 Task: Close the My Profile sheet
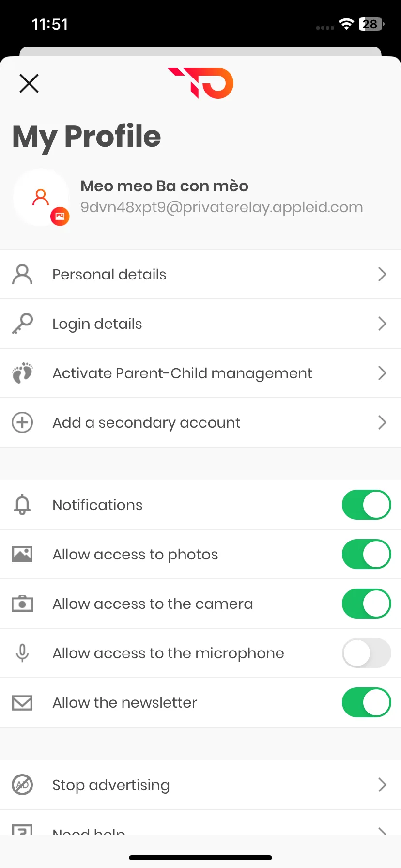[29, 83]
